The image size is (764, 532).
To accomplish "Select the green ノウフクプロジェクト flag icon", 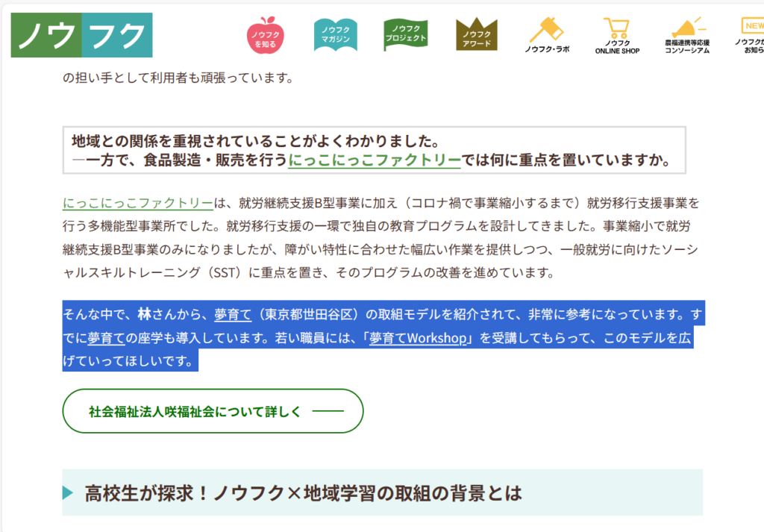I will (x=406, y=34).
